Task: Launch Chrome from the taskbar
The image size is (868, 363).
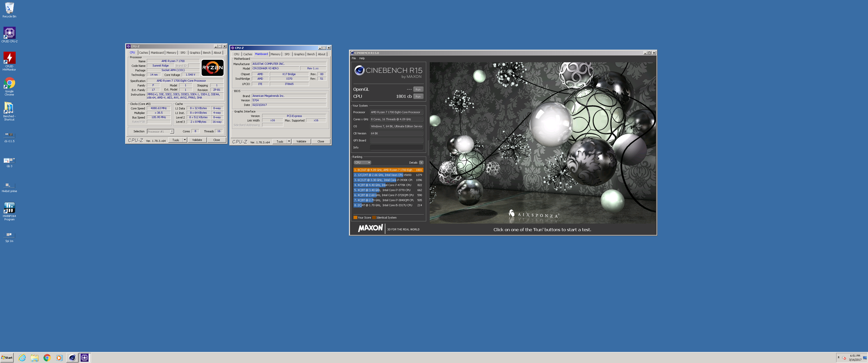Action: tap(47, 358)
